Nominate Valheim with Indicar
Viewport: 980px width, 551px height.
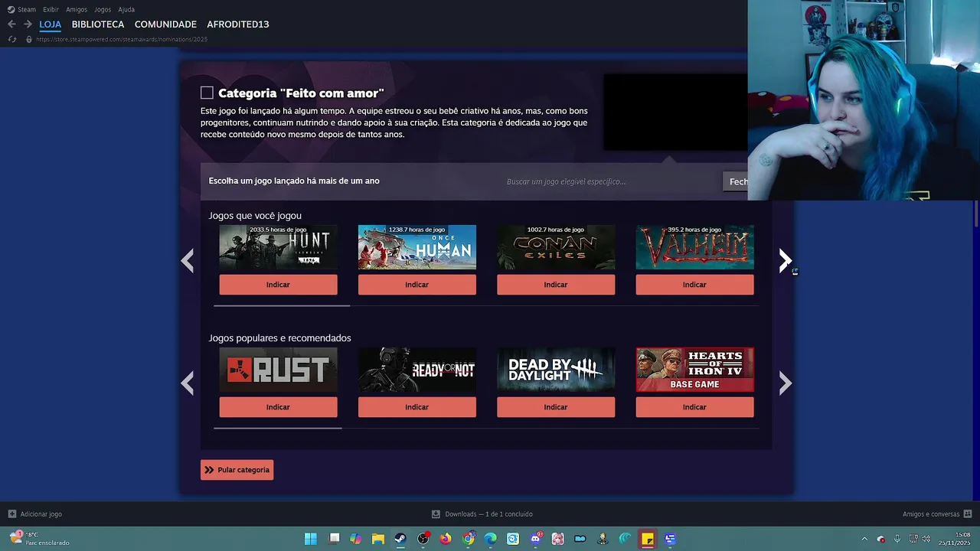coord(694,285)
